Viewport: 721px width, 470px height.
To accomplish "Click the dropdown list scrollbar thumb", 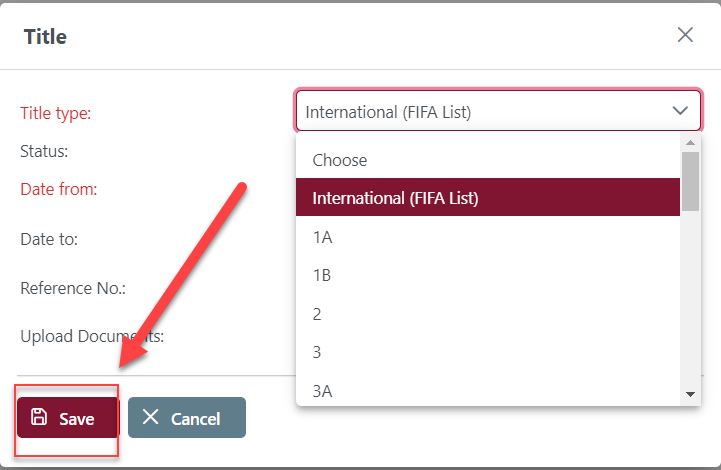I will coord(690,181).
